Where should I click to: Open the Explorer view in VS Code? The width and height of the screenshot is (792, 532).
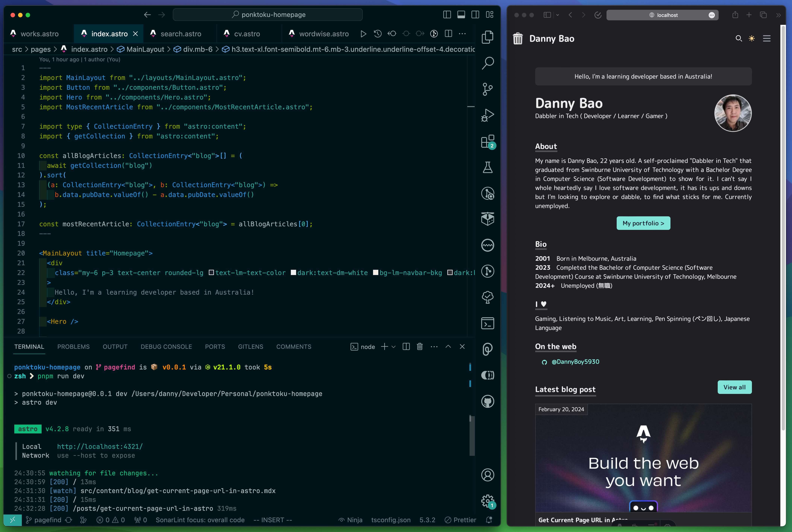tap(487, 37)
